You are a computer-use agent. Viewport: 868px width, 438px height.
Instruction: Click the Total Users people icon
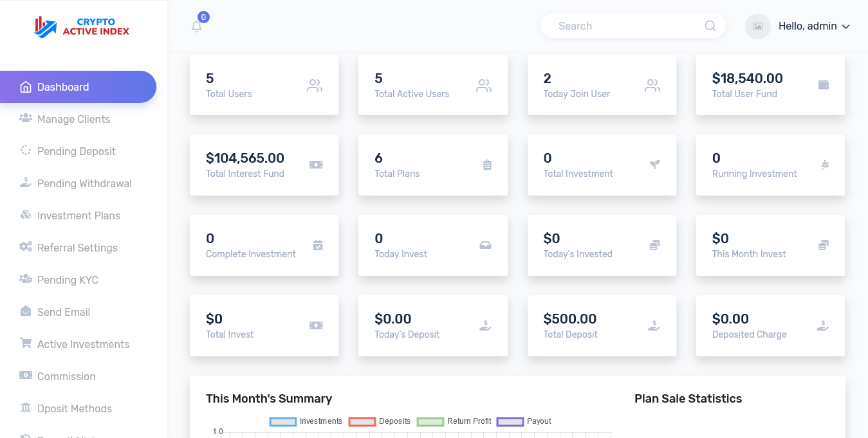coord(315,86)
